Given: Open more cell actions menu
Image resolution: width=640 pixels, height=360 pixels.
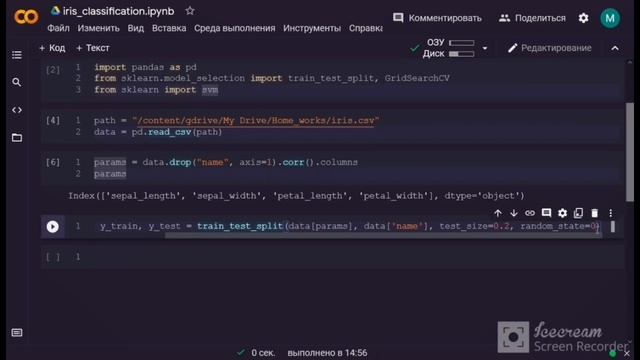Looking at the screenshot, I should [x=611, y=213].
